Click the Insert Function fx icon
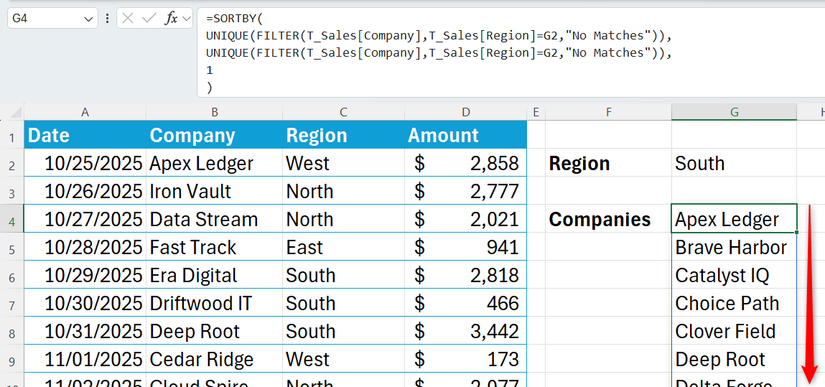Screen dimensions: 825x387 [x=171, y=18]
